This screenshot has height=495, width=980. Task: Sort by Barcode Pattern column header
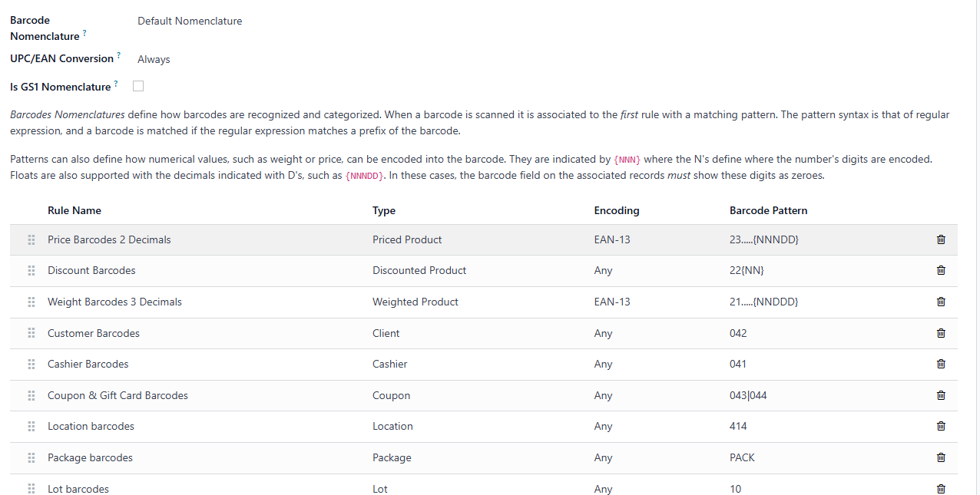768,210
